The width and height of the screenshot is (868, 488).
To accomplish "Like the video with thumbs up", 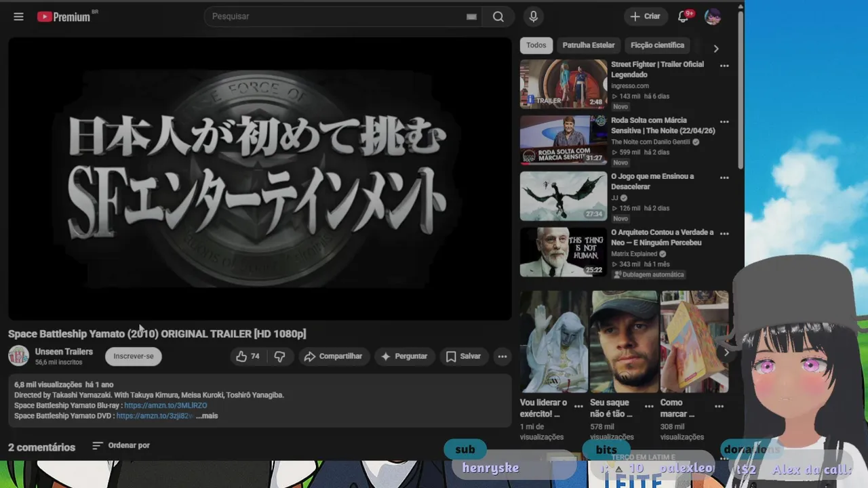I will pos(248,356).
